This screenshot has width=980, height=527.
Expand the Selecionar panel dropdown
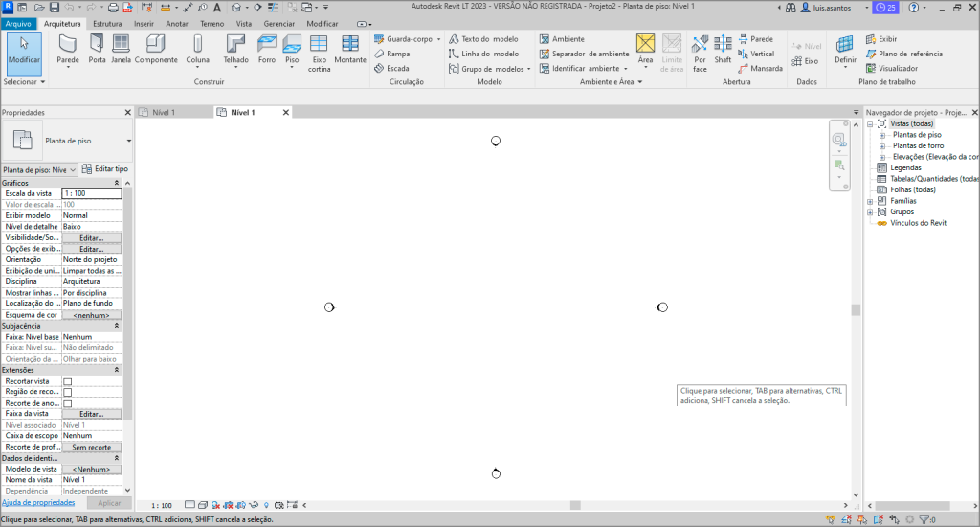[24, 82]
